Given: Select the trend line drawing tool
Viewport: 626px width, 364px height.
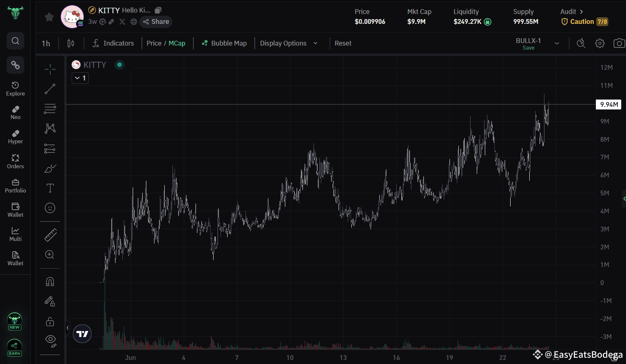Looking at the screenshot, I should coord(50,89).
